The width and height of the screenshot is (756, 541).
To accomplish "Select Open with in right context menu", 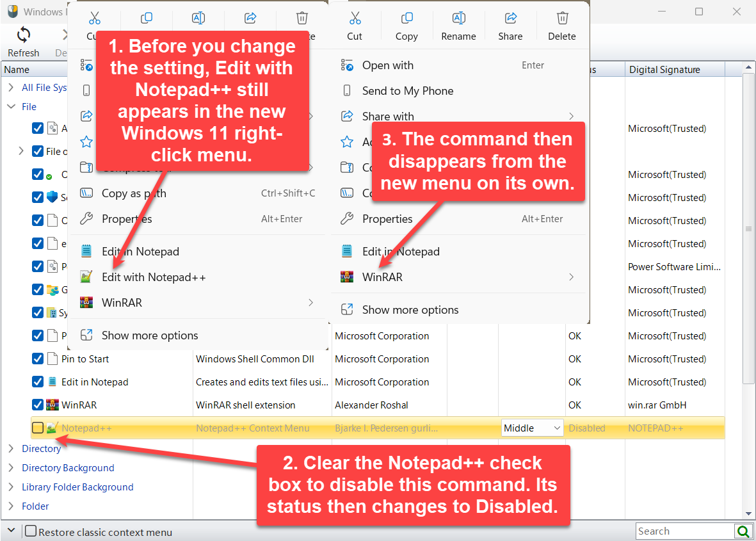I will pyautogui.click(x=458, y=65).
